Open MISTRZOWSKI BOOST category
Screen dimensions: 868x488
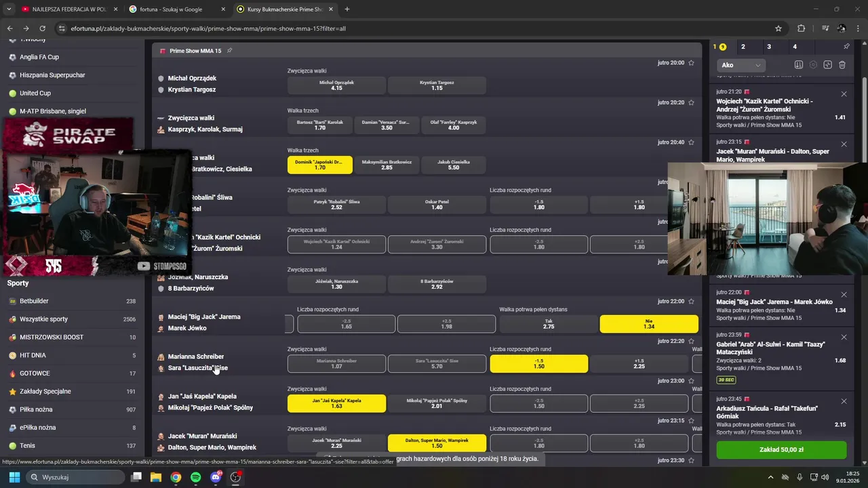click(72, 337)
